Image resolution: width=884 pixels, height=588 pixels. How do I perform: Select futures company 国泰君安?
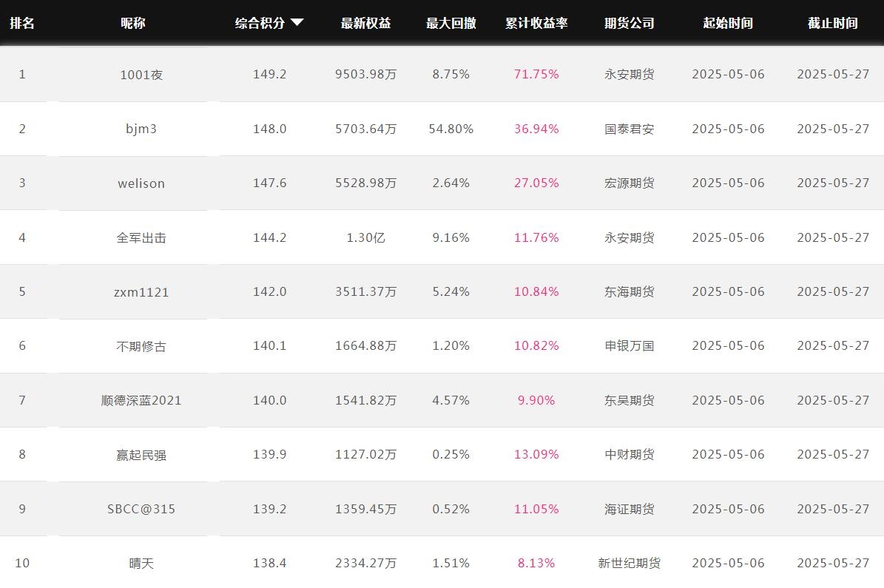point(630,129)
